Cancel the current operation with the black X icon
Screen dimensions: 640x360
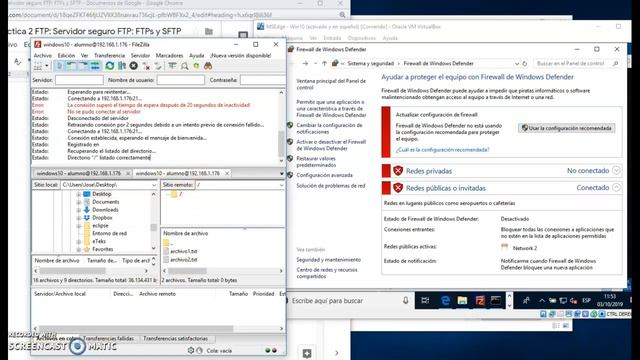pos(133,66)
